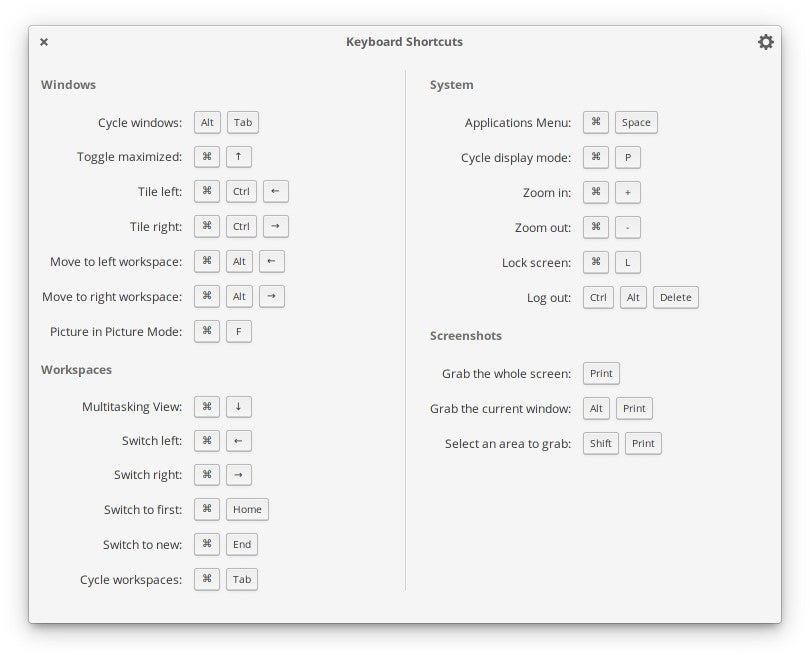Click the Delete key for Log out
This screenshot has width=810, height=655.
coord(675,297)
